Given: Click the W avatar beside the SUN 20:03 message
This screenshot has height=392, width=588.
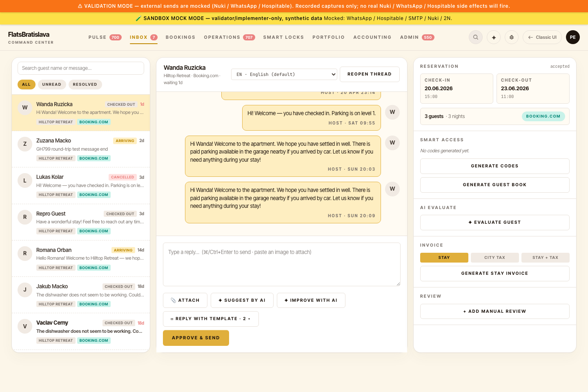Looking at the screenshot, I should [392, 143].
